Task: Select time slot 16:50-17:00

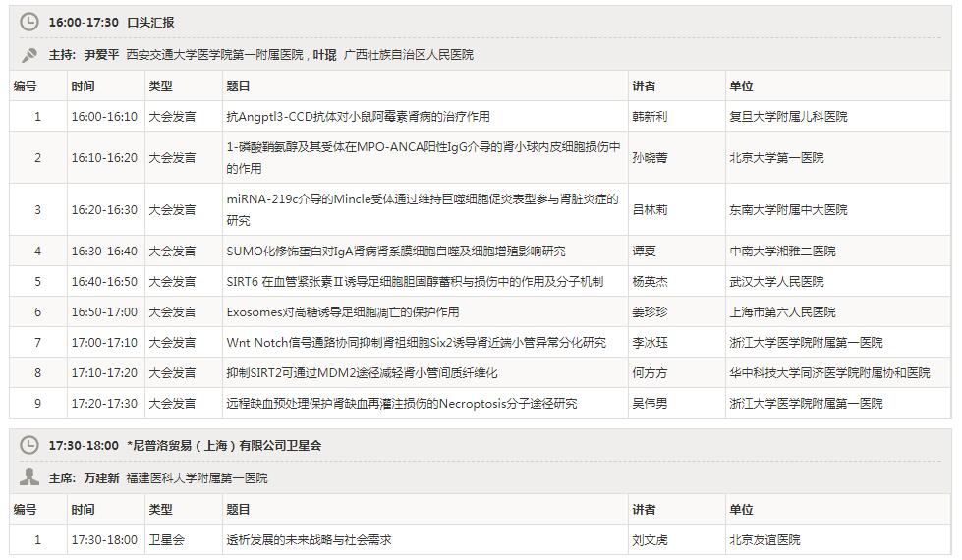Action: click(104, 311)
